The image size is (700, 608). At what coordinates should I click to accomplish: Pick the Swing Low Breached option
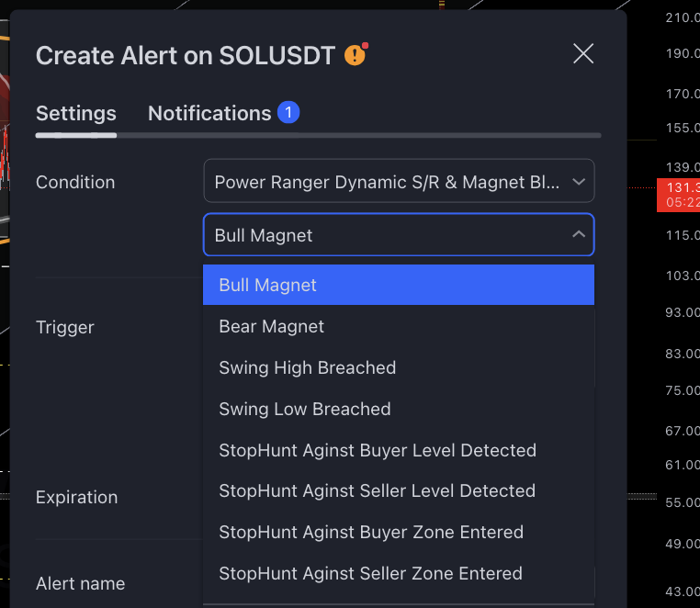304,409
